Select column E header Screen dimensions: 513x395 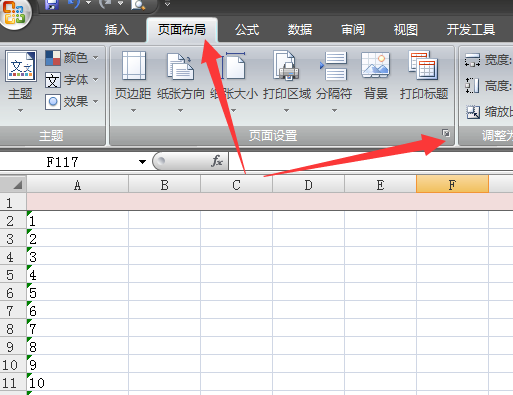pyautogui.click(x=380, y=185)
